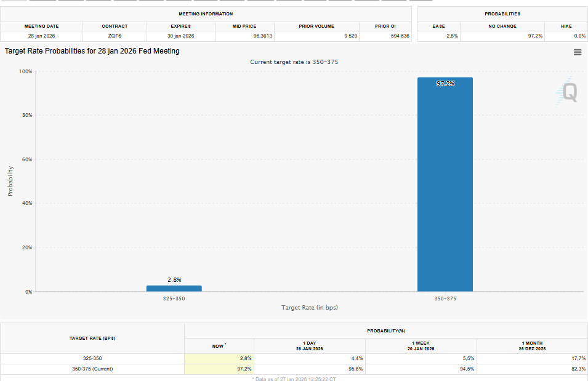Click the chart title for 28 jan 2026 meeting

pos(92,51)
